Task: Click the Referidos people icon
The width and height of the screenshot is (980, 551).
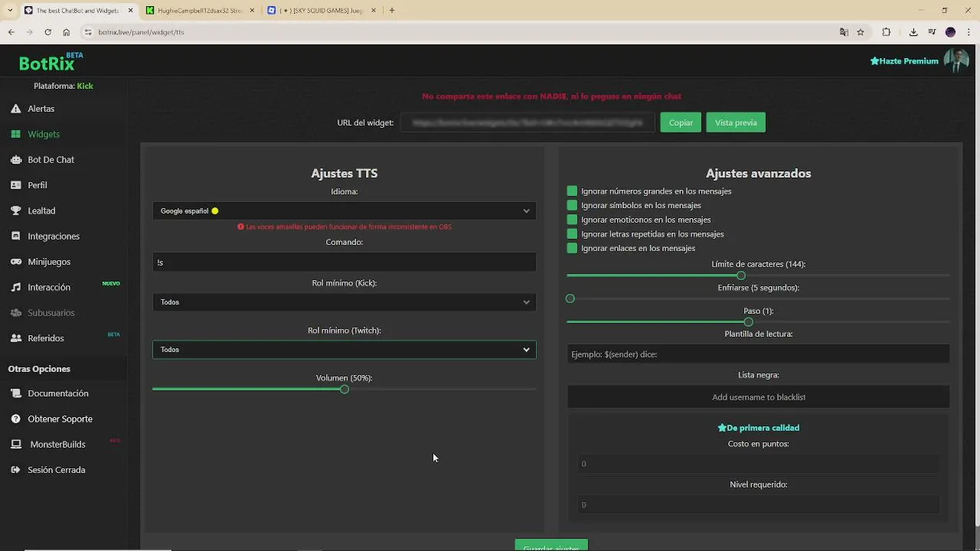Action: tap(15, 338)
